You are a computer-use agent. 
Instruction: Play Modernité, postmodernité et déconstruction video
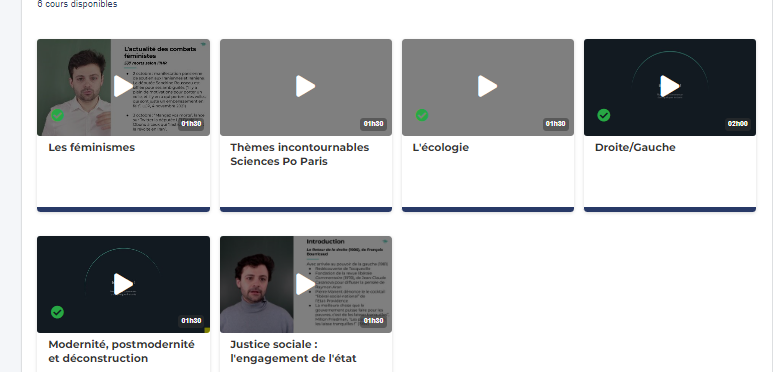[123, 284]
